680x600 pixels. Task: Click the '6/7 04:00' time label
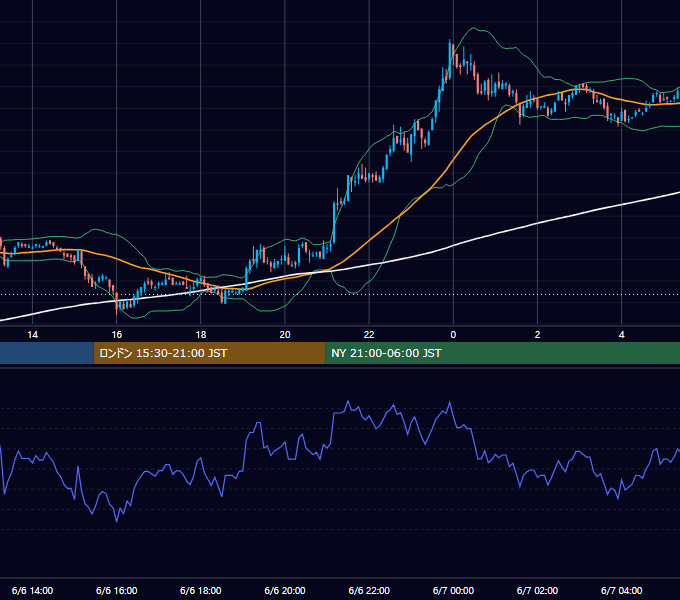click(x=621, y=590)
